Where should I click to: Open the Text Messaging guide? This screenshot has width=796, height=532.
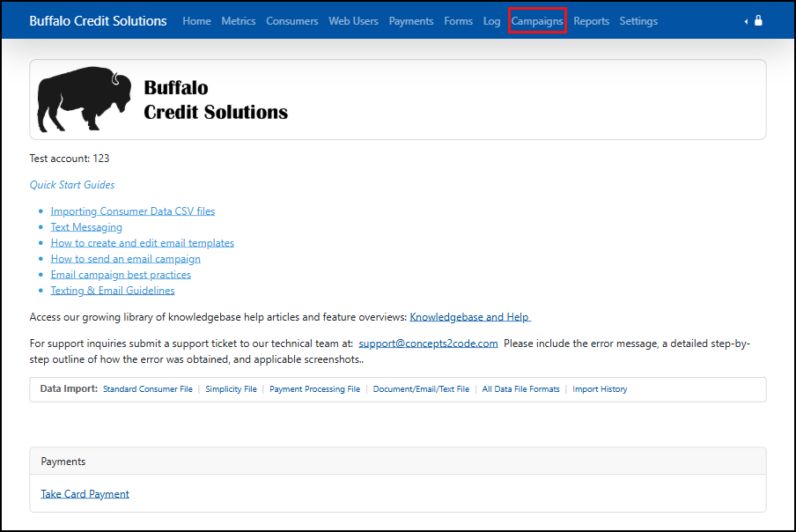pos(86,227)
